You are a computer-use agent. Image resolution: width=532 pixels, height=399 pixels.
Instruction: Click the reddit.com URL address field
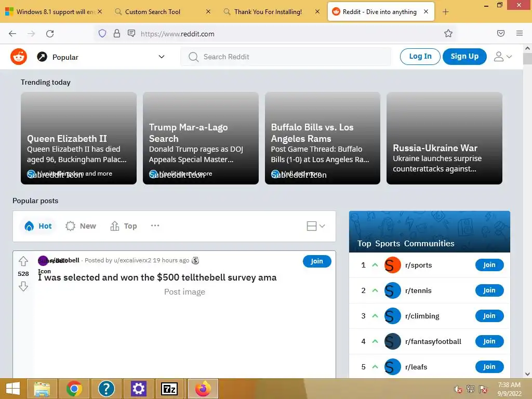(x=178, y=34)
